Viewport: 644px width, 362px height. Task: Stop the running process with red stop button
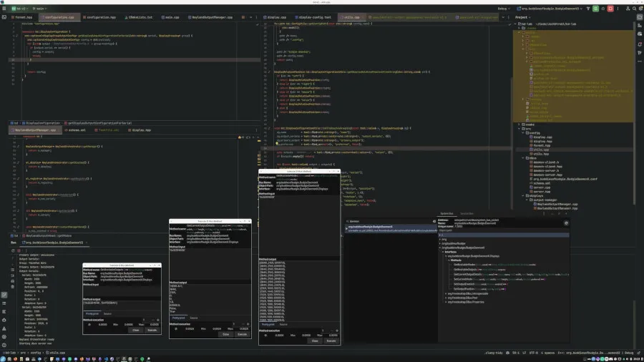point(610,8)
